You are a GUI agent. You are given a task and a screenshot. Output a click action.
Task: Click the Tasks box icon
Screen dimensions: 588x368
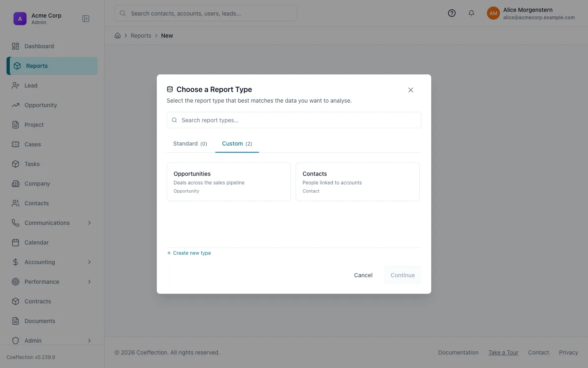[16, 164]
